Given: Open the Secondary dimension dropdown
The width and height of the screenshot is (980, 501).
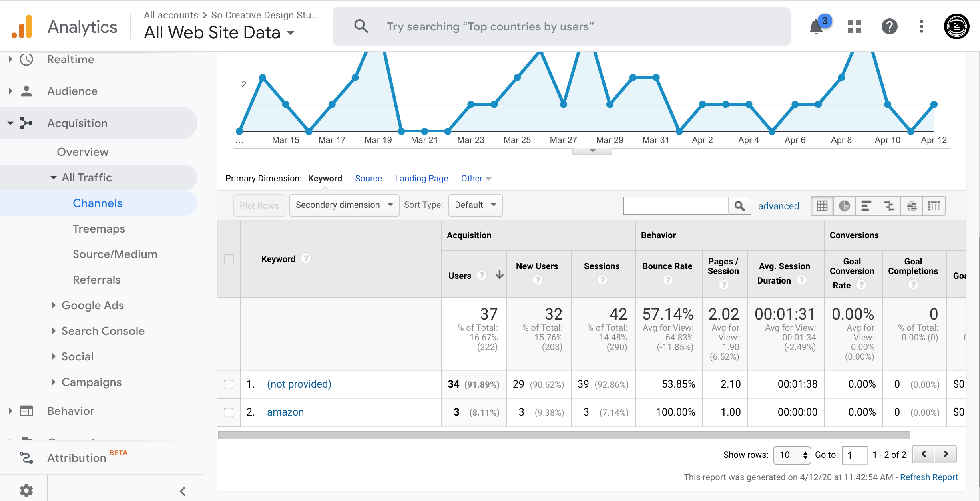Looking at the screenshot, I should pyautogui.click(x=344, y=205).
